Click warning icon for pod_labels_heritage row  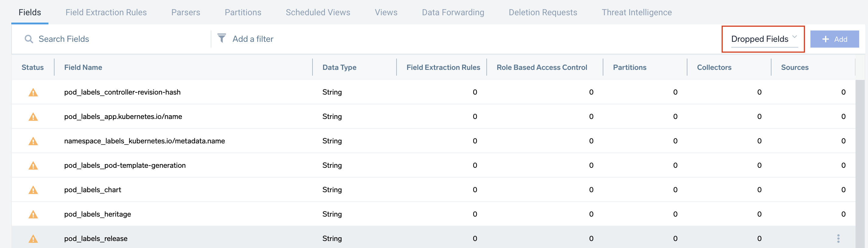pos(33,214)
